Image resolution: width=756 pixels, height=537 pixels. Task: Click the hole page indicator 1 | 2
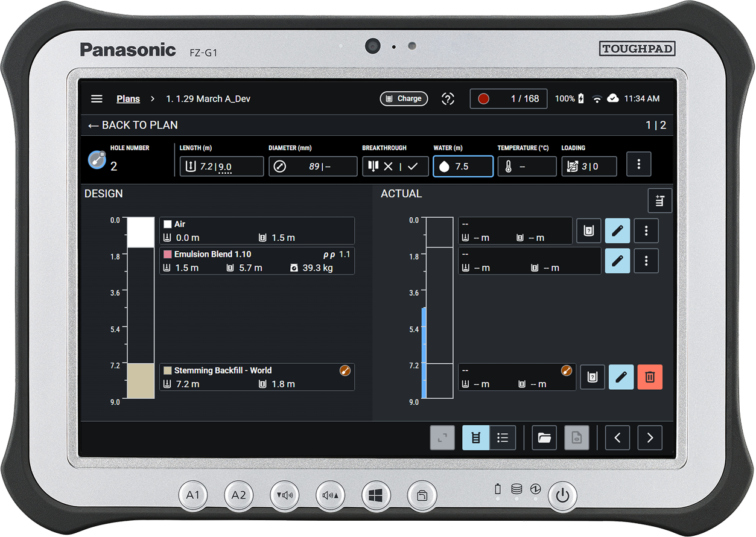(656, 126)
